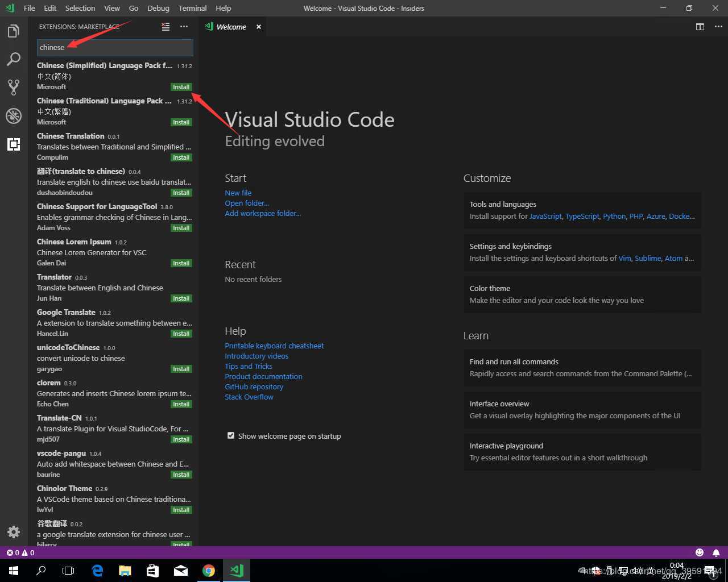Open the Debug view in activity bar
This screenshot has width=728, height=582.
(14, 116)
